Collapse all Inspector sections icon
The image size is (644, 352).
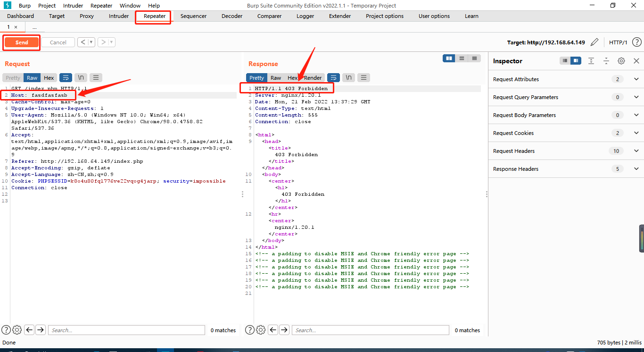[x=606, y=61]
